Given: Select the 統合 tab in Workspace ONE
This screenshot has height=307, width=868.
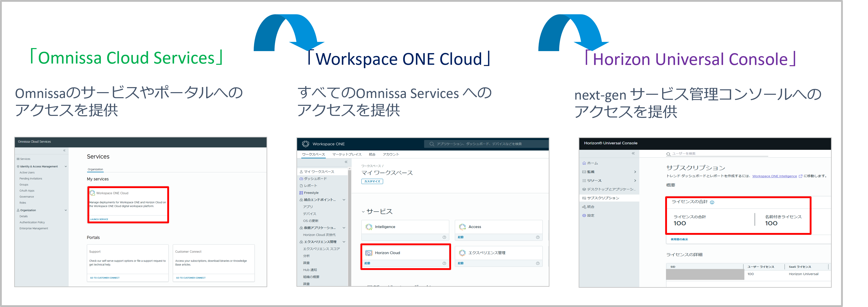Looking at the screenshot, I should 372,154.
